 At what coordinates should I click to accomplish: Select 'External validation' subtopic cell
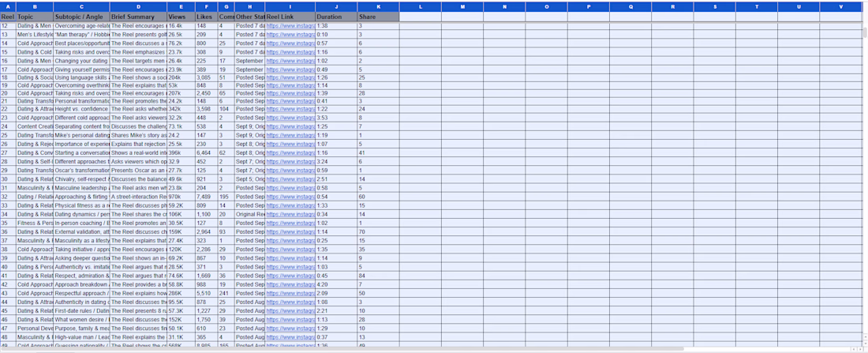(81, 232)
